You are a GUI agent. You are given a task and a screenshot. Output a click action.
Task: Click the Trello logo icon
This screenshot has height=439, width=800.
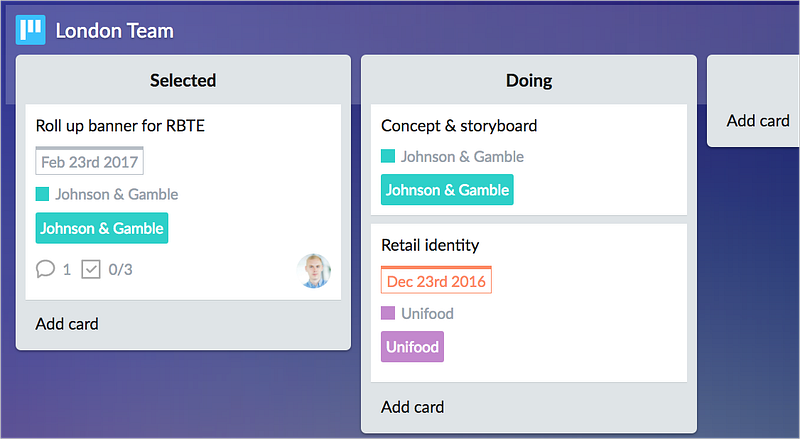[31, 30]
